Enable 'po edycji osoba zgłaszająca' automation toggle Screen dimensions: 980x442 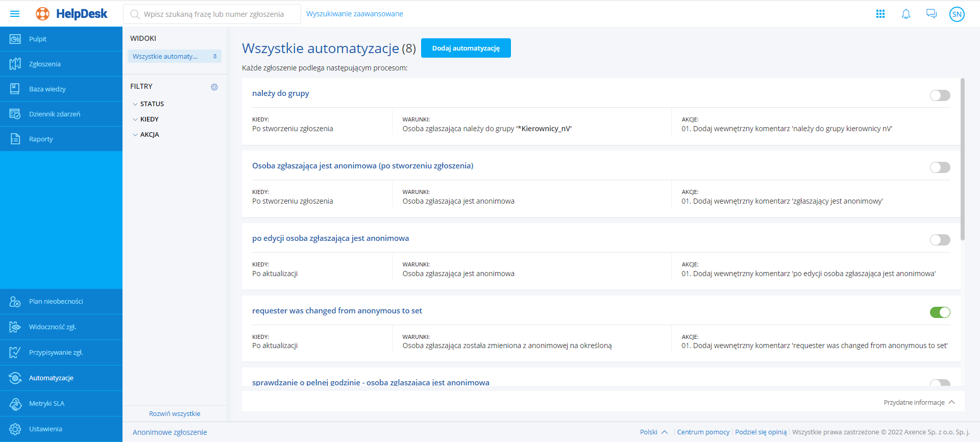coord(940,240)
